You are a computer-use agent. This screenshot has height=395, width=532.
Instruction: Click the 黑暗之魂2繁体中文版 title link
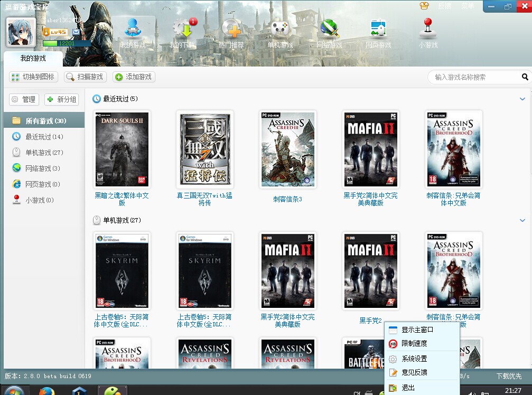point(122,199)
